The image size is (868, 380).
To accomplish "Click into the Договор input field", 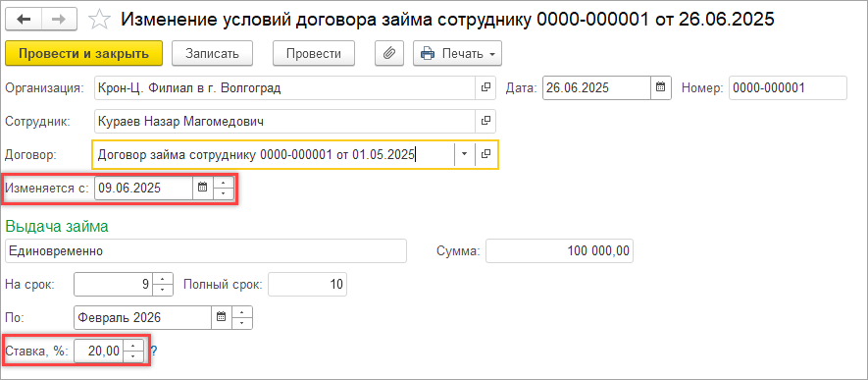I will (x=274, y=154).
